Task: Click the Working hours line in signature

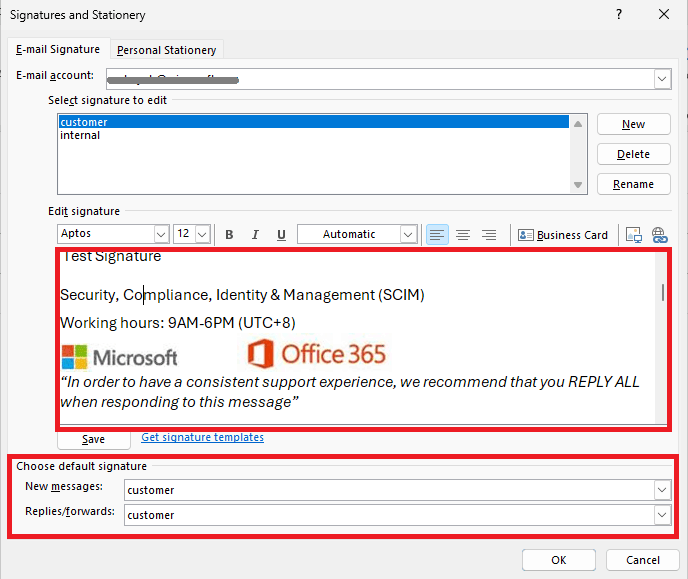Action: pyautogui.click(x=178, y=323)
